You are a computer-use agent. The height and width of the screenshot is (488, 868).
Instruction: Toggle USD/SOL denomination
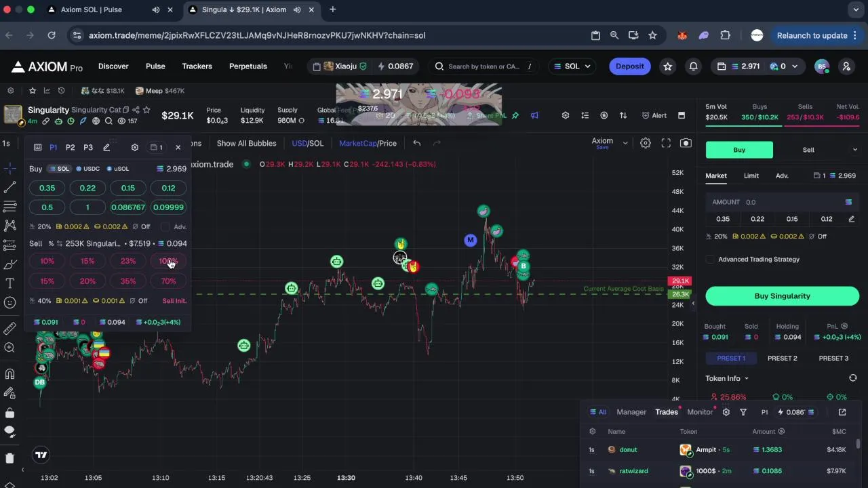[x=308, y=143]
